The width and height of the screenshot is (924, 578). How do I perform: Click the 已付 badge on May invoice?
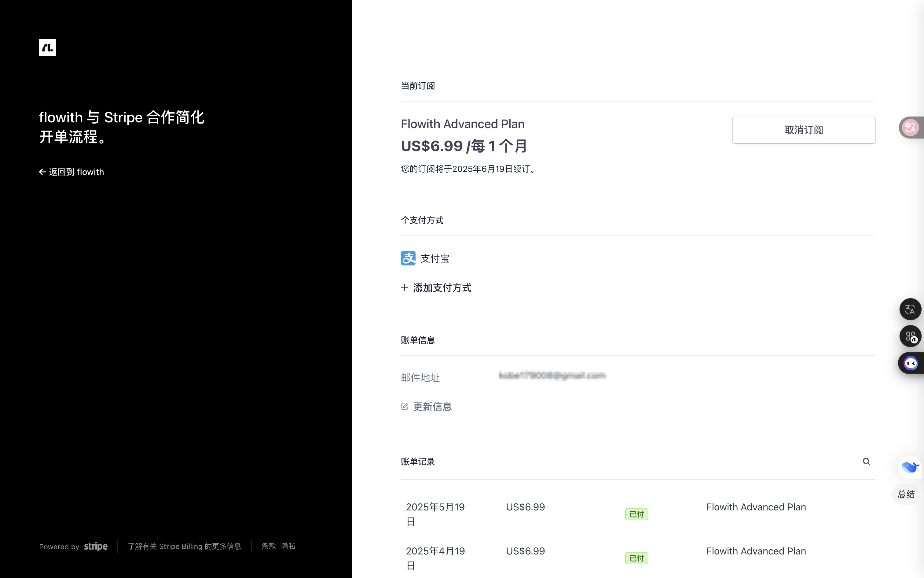636,514
